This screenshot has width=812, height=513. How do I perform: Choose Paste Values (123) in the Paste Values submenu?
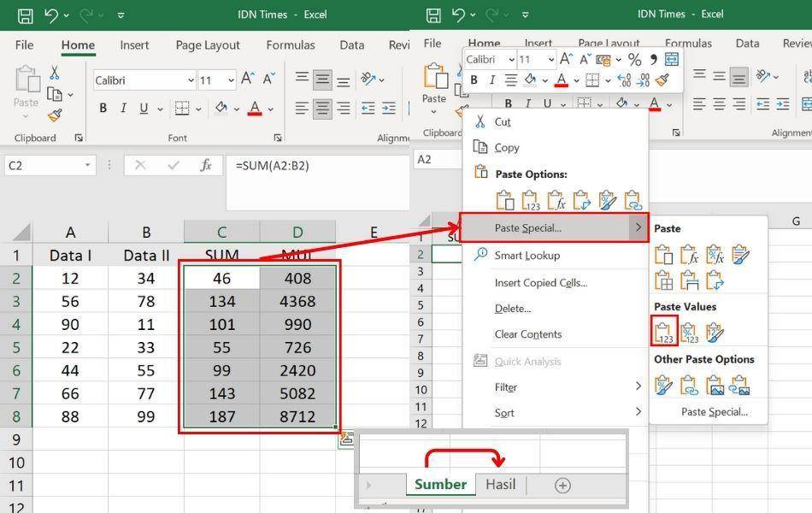pyautogui.click(x=664, y=331)
